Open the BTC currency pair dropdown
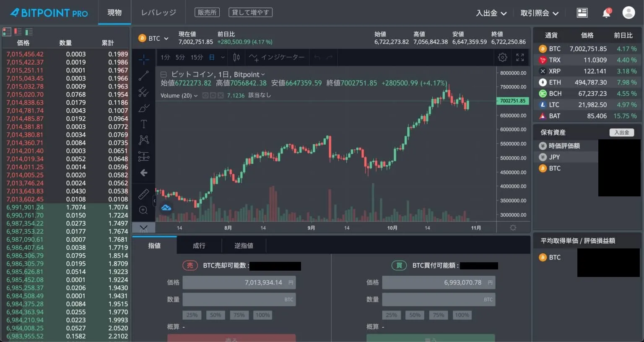 tap(153, 38)
